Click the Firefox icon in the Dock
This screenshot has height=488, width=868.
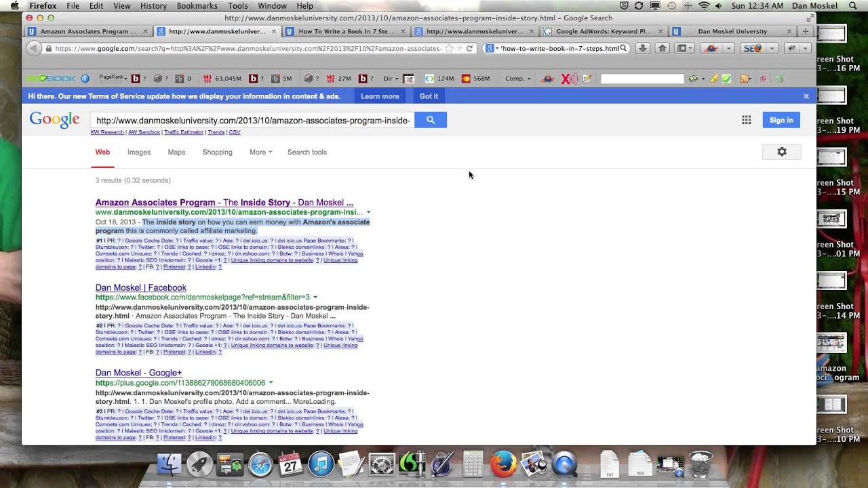point(503,465)
